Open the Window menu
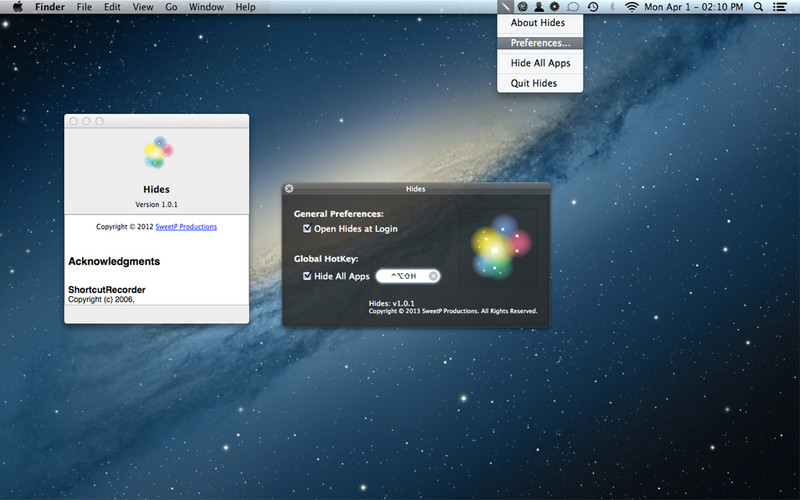Image resolution: width=800 pixels, height=500 pixels. [206, 7]
